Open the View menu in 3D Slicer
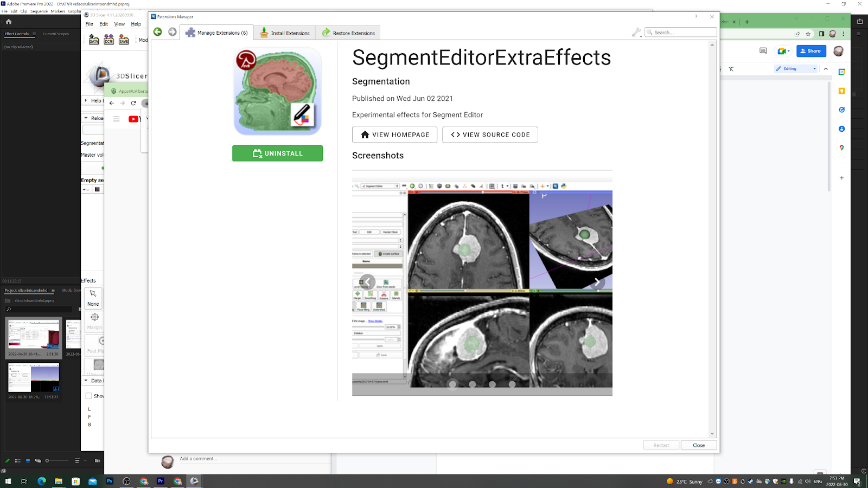This screenshot has height=488, width=868. pyautogui.click(x=119, y=24)
